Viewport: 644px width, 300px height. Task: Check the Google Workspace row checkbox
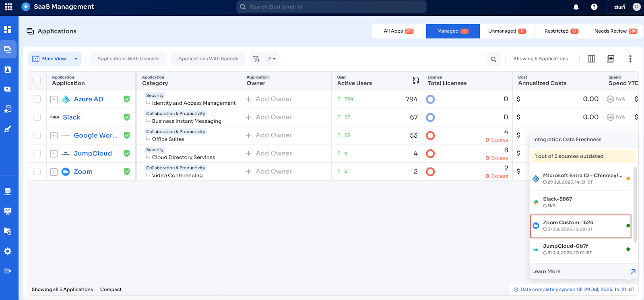(x=37, y=135)
